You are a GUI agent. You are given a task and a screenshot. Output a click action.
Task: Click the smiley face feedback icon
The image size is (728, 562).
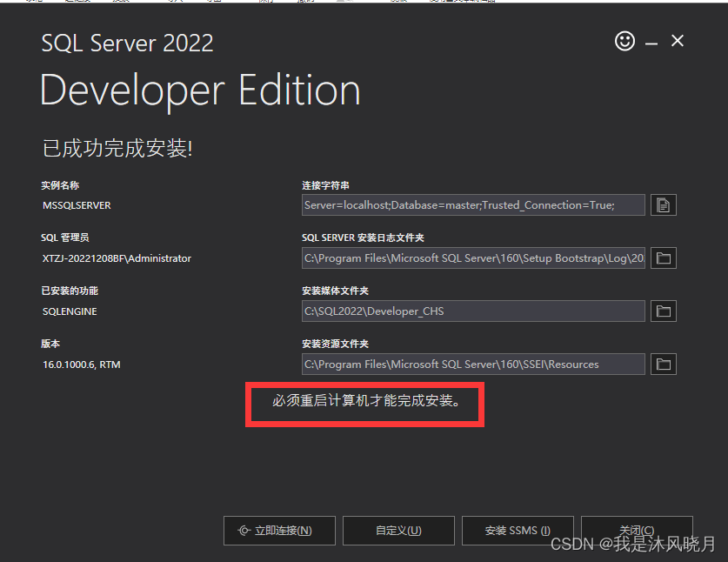tap(624, 41)
